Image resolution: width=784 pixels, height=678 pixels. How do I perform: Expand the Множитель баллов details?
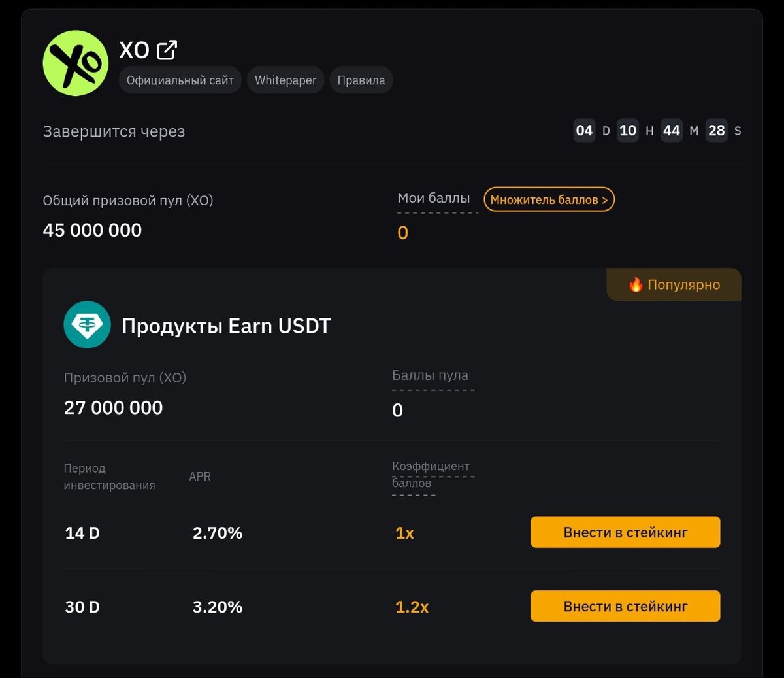pos(549,199)
